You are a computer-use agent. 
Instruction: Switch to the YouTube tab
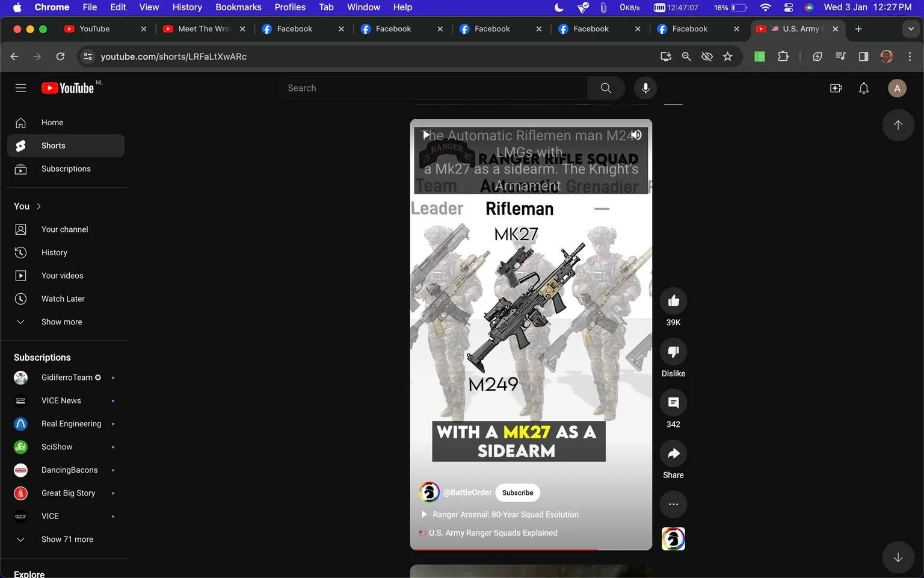pyautogui.click(x=105, y=29)
